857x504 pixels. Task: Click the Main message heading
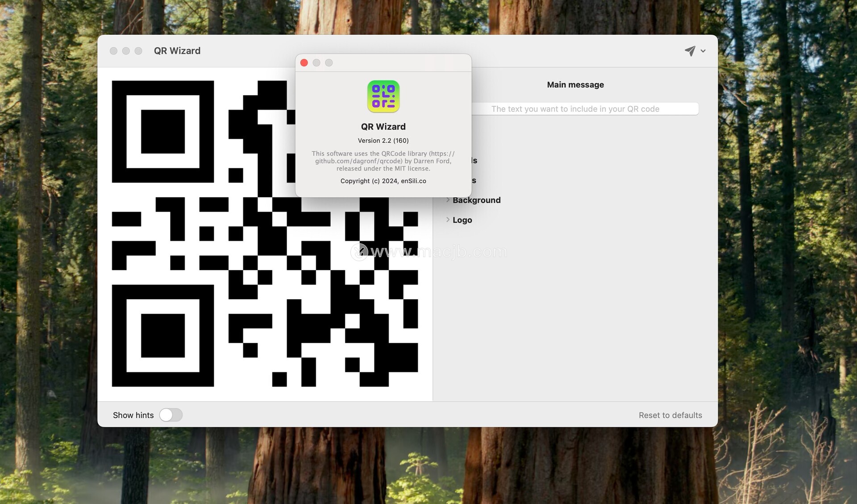pyautogui.click(x=575, y=85)
